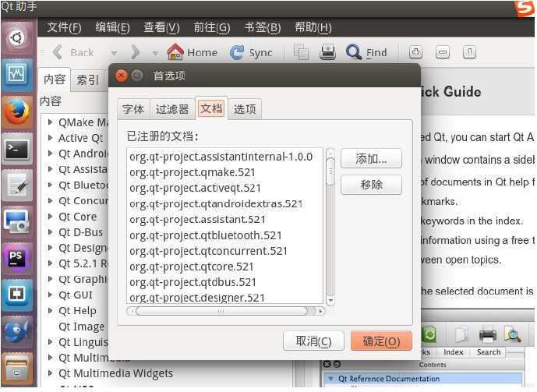Screen dimensions: 537x392
Task: Open Terminal from the launcher
Action: tap(17, 150)
